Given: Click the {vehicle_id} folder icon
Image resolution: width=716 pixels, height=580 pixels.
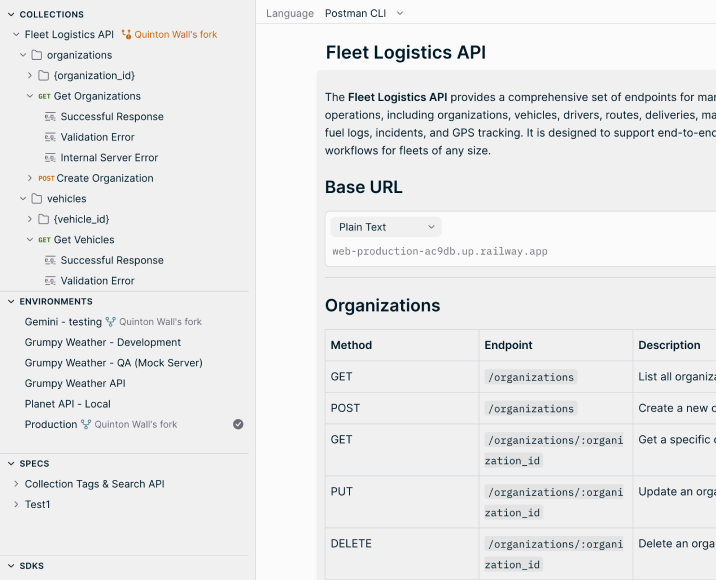Looking at the screenshot, I should point(44,219).
